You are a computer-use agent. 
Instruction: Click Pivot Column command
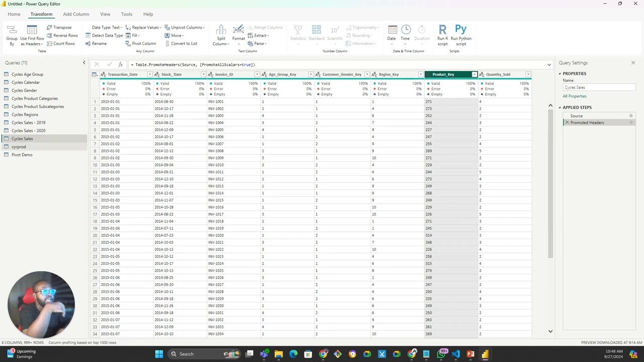pyautogui.click(x=140, y=44)
